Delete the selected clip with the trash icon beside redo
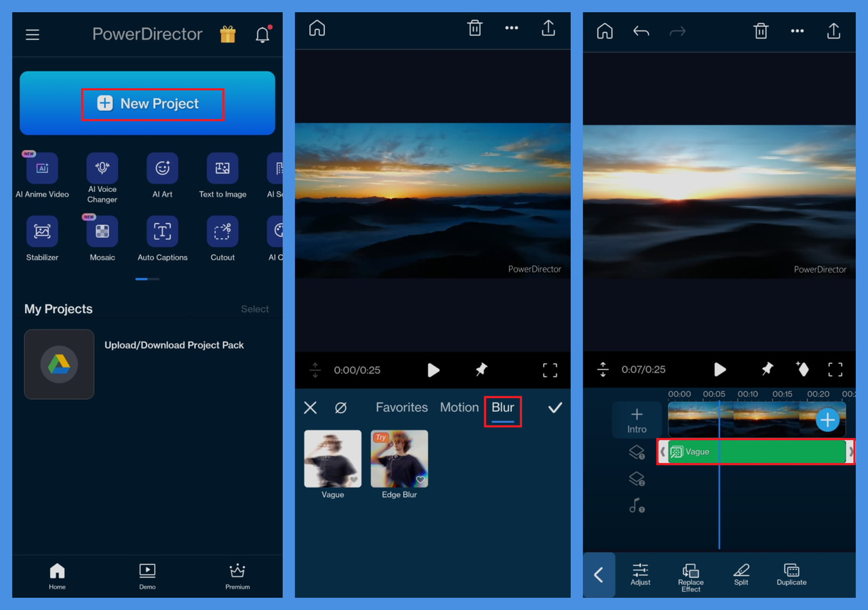This screenshot has width=868, height=610. click(x=761, y=31)
